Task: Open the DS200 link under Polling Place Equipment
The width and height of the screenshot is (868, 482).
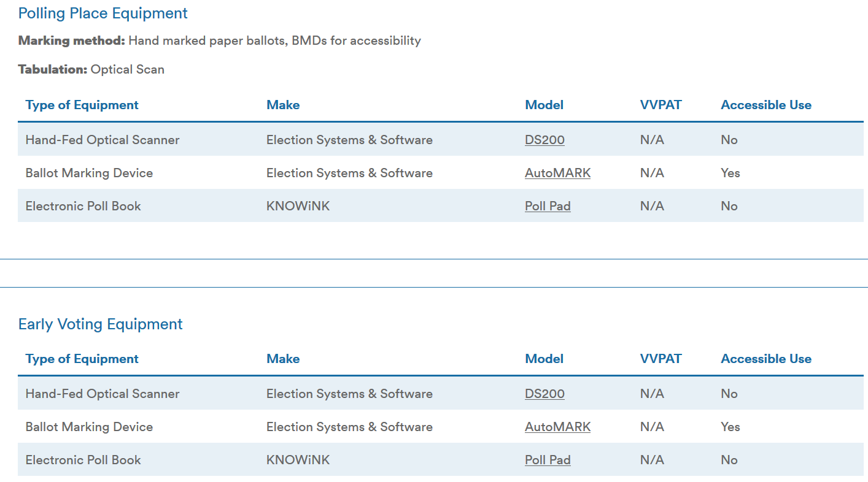Action: pyautogui.click(x=544, y=140)
